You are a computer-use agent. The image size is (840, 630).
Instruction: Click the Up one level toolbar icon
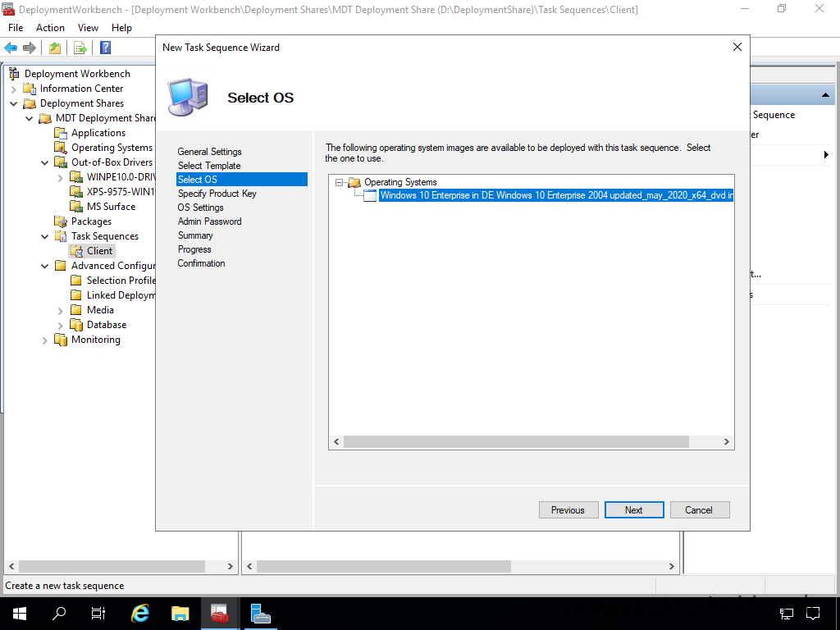55,48
